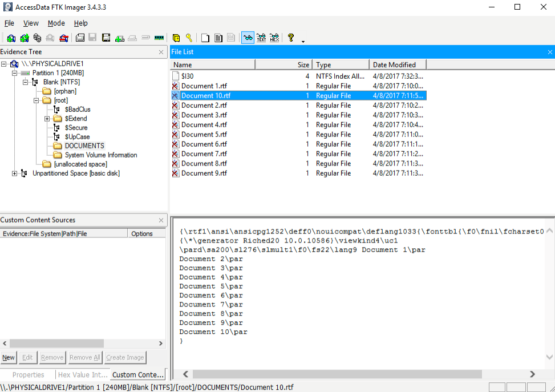This screenshot has width=555, height=392.
Task: Expand the $Extend folder node
Action: point(47,119)
